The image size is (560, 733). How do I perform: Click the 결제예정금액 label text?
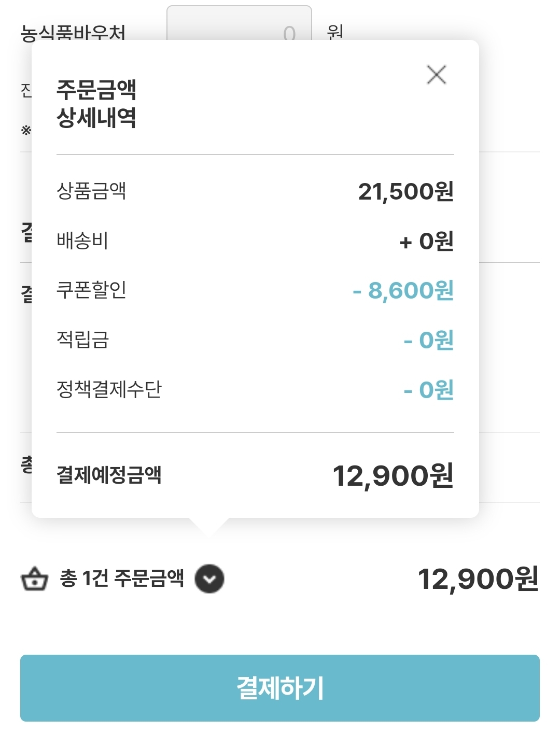(x=109, y=475)
